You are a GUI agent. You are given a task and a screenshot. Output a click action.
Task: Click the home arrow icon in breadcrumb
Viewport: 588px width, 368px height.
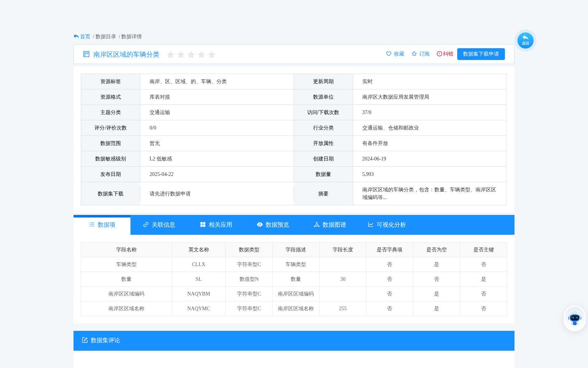[x=76, y=36]
